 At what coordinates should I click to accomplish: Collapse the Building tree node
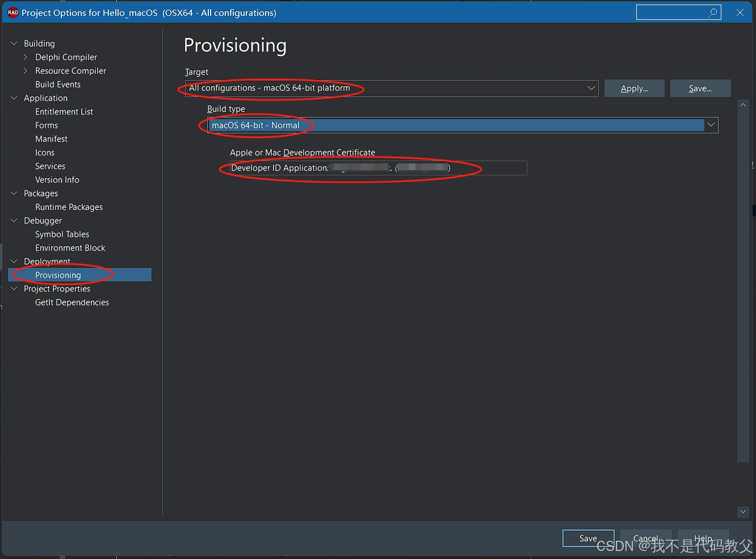(x=14, y=43)
